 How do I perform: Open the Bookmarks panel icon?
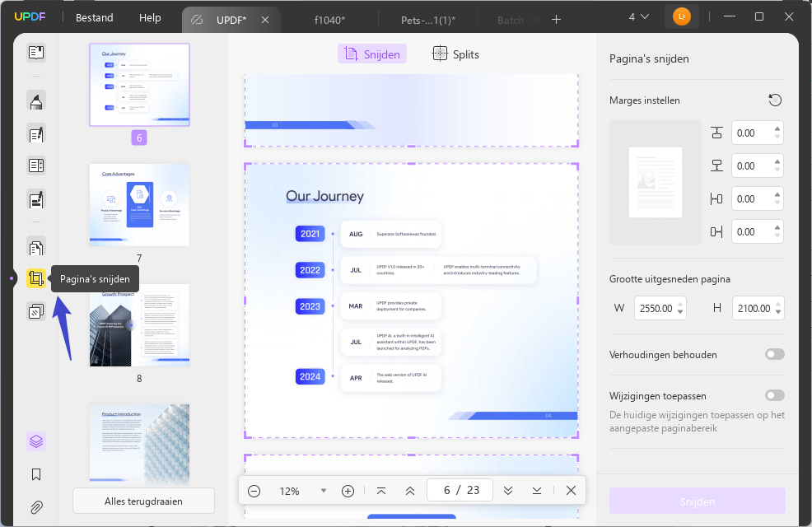(36, 474)
